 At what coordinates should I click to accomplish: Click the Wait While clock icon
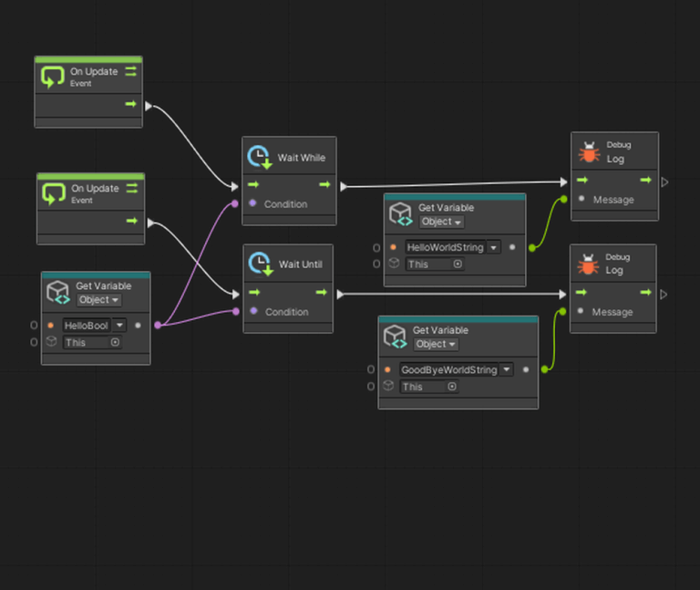coord(260,157)
